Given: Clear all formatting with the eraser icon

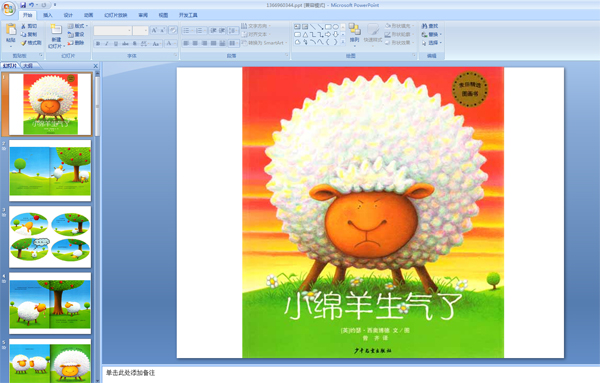Looking at the screenshot, I should click(x=173, y=30).
